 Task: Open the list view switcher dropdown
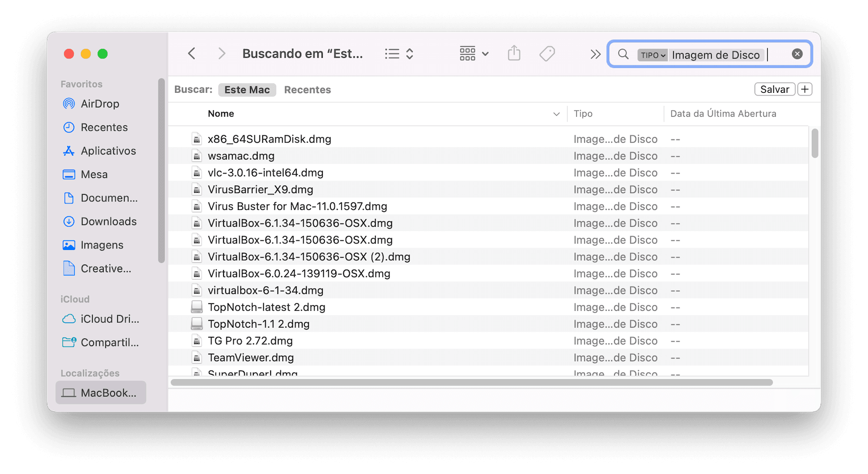(x=399, y=54)
